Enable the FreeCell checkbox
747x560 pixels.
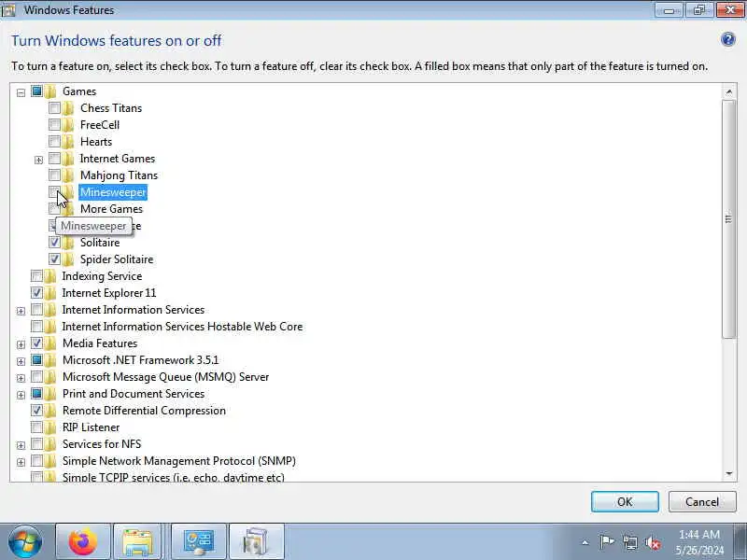point(54,124)
